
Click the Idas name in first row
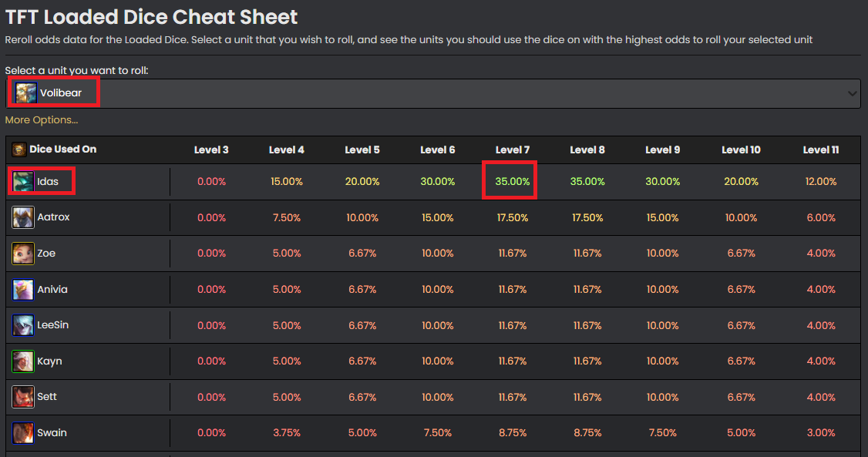coord(48,181)
